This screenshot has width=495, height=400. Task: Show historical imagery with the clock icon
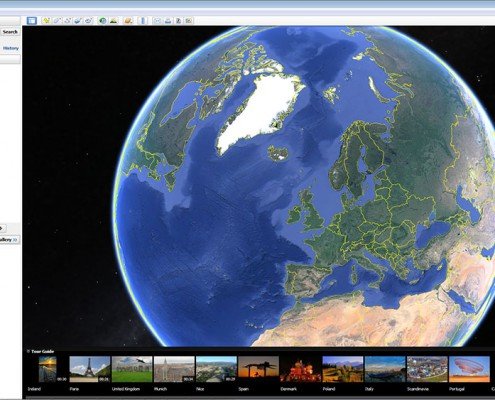click(103, 21)
